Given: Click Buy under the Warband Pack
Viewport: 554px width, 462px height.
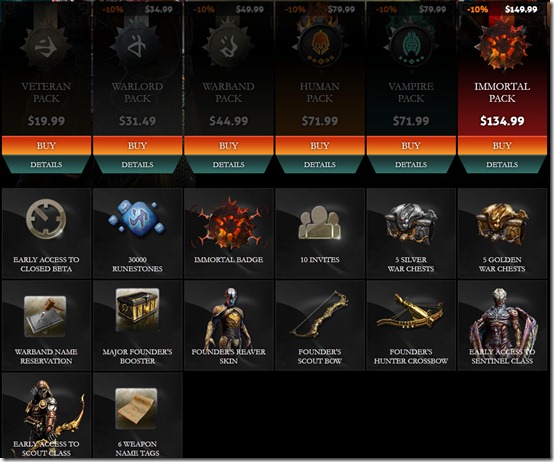Looking at the screenshot, I should pyautogui.click(x=228, y=146).
